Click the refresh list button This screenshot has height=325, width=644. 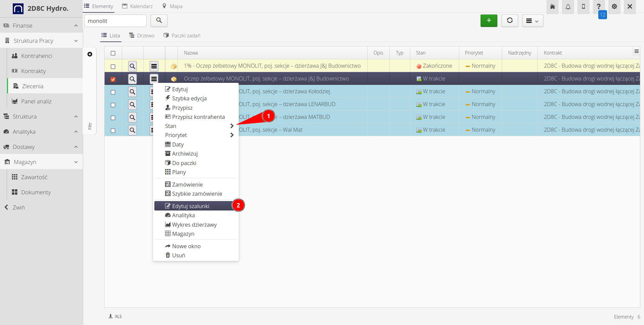pos(509,21)
